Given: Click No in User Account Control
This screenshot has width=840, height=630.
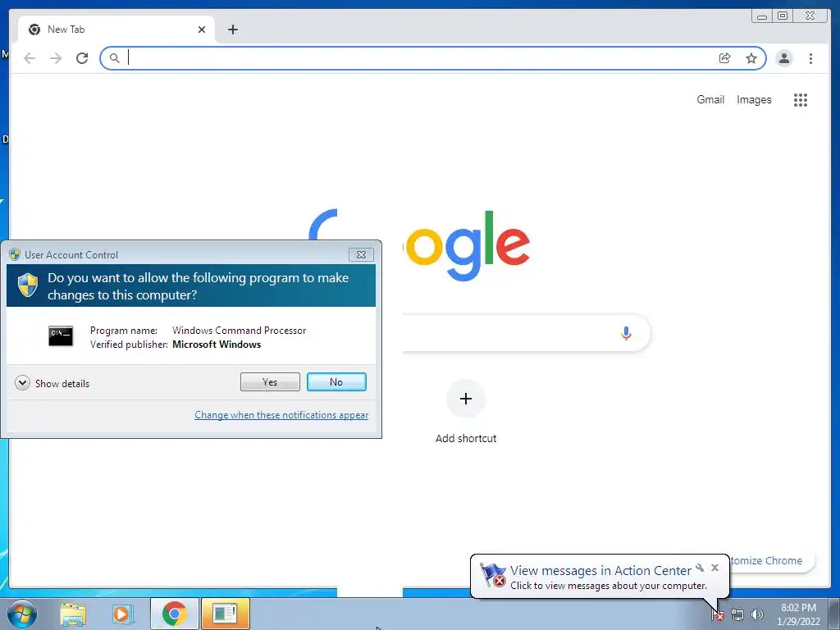Looking at the screenshot, I should (x=336, y=382).
